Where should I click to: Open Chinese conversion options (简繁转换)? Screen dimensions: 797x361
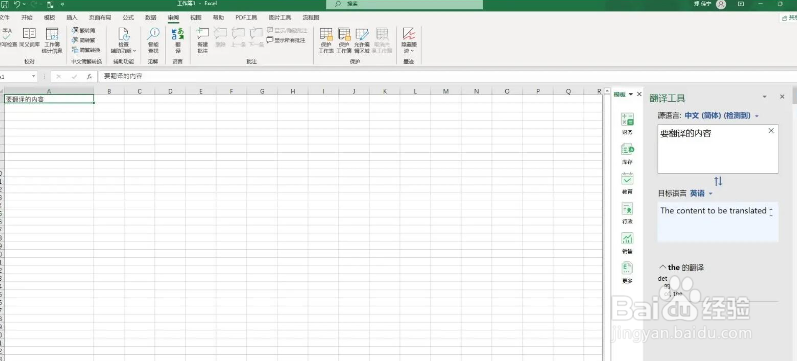[86, 50]
